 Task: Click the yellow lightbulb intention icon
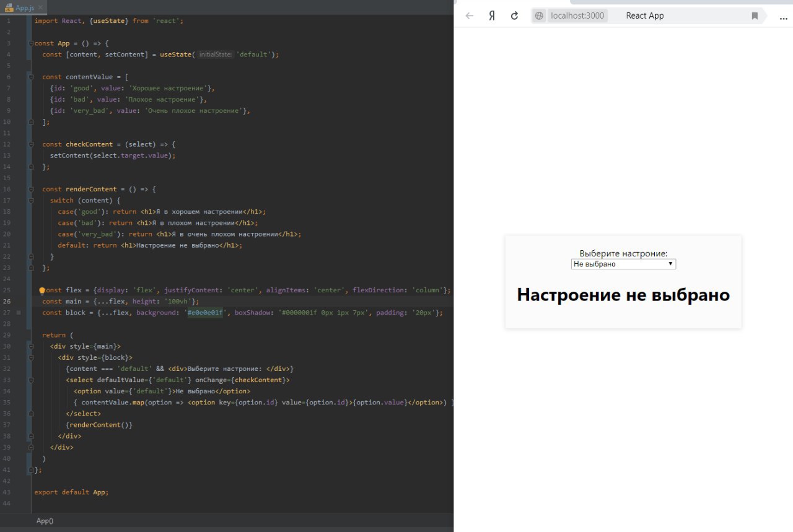pyautogui.click(x=42, y=290)
